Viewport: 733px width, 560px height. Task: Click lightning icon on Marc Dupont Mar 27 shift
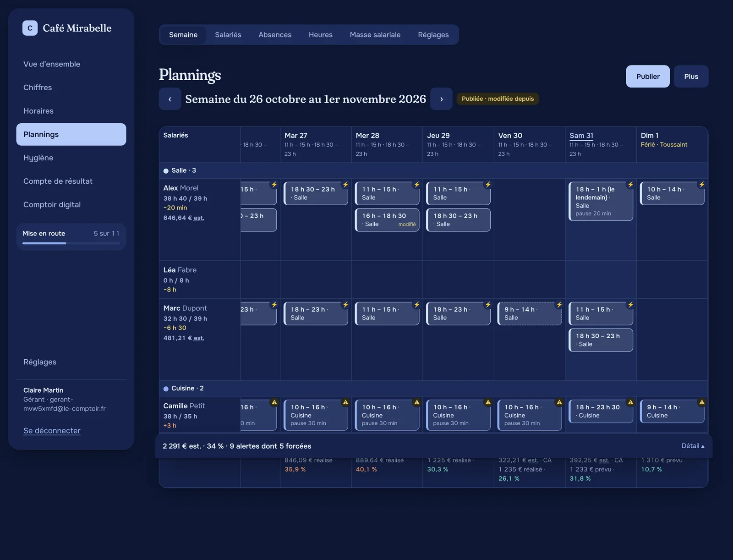[345, 305]
